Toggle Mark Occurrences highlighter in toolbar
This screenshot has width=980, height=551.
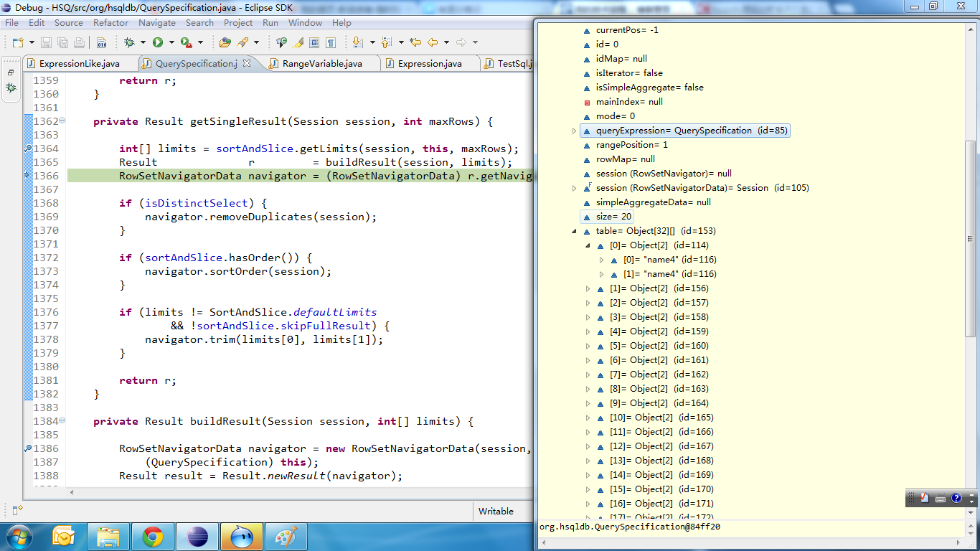[x=298, y=42]
